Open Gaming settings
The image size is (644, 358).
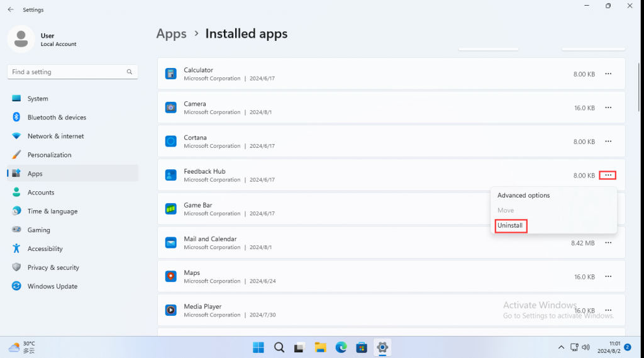[73, 230]
